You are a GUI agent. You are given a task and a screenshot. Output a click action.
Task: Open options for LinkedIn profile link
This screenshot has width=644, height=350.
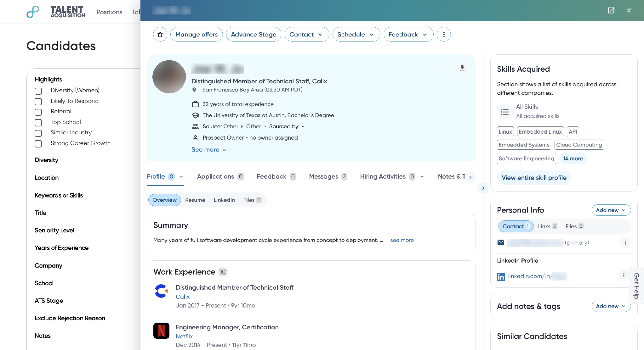click(x=624, y=275)
